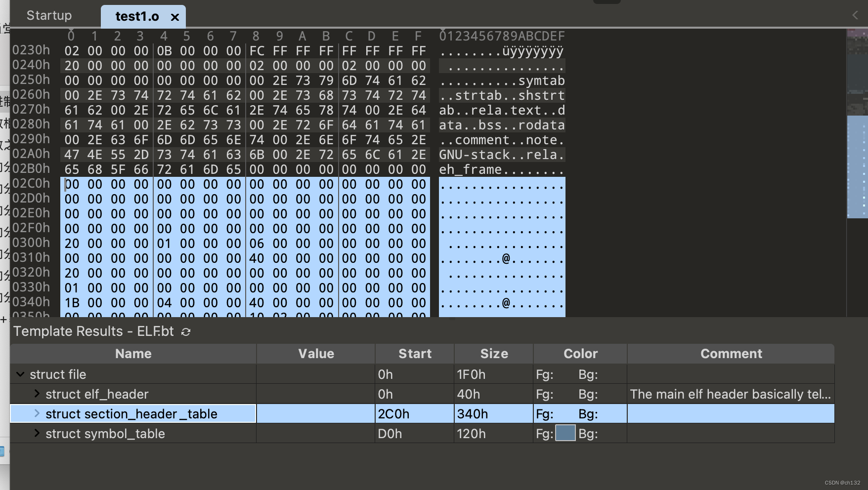
Task: Expand the struct section_header_table node
Action: click(x=37, y=413)
